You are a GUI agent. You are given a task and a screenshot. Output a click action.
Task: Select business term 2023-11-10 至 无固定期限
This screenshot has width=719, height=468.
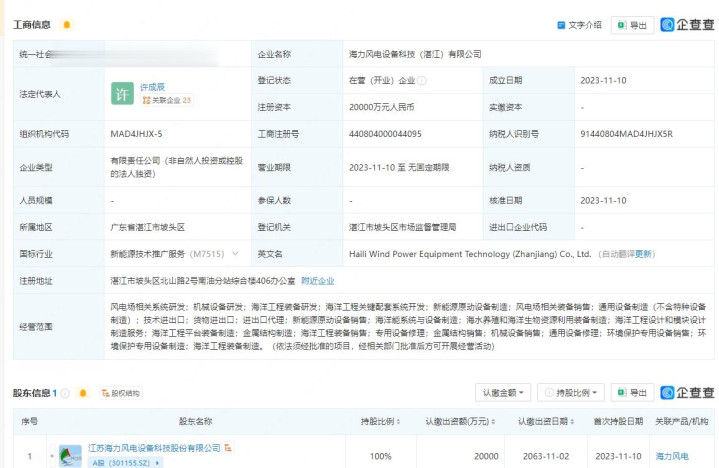tap(399, 168)
